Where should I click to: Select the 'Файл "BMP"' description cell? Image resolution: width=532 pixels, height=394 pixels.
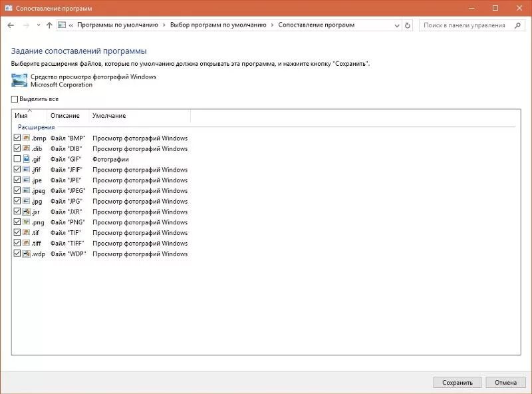(x=68, y=138)
